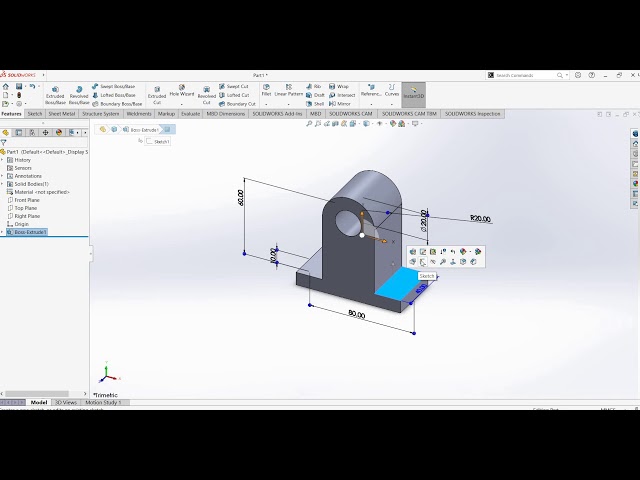640x480 pixels.
Task: Click the Fillet tool
Action: coord(266,90)
